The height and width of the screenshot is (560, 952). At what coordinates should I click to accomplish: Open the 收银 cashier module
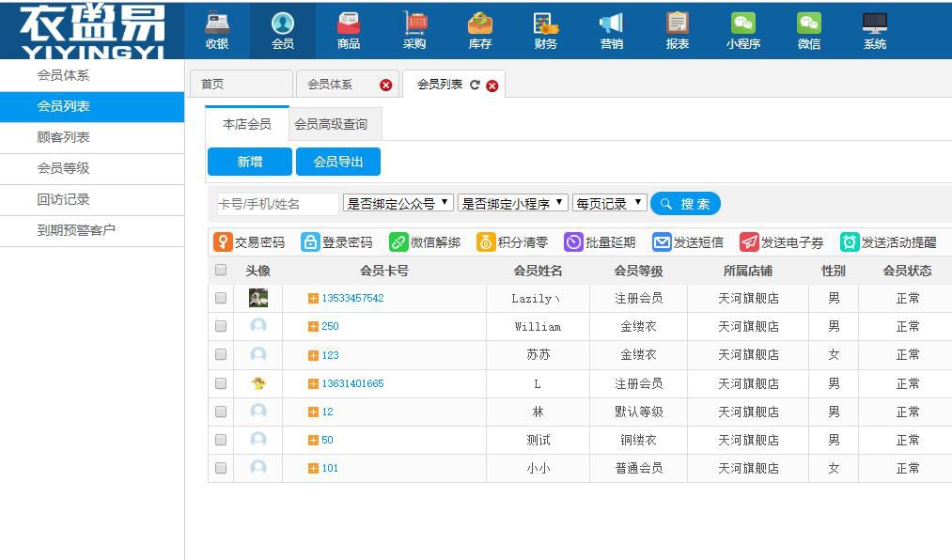(216, 30)
